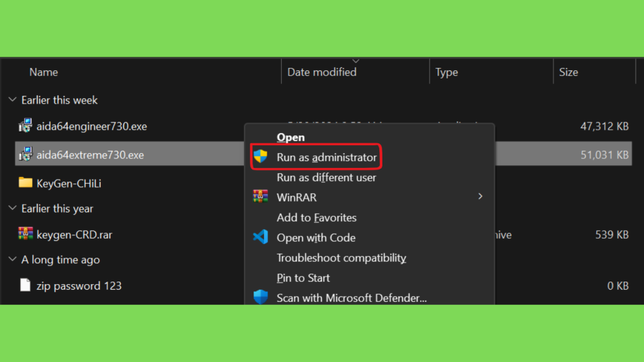The image size is (644, 362).
Task: Click the 539 KB size value
Action: point(612,235)
